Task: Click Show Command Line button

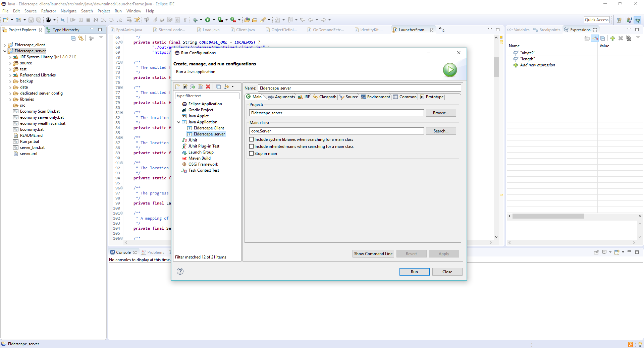Action: click(373, 254)
